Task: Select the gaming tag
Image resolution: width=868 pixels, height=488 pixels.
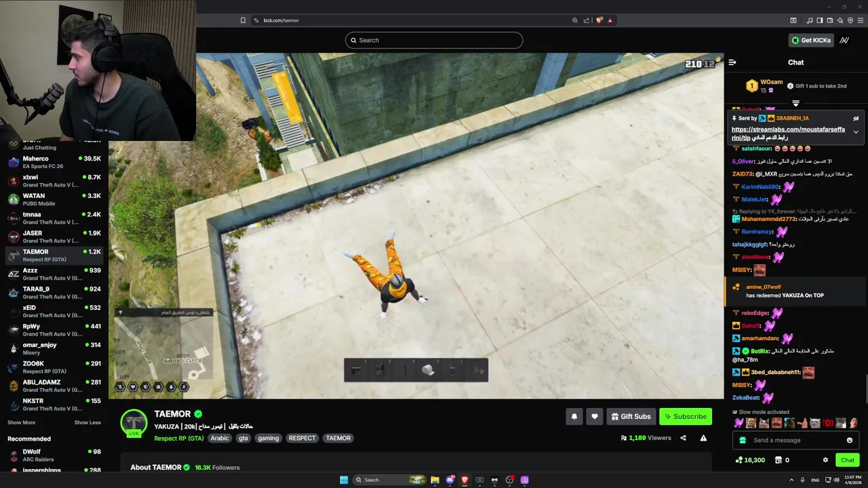Action: tap(268, 439)
